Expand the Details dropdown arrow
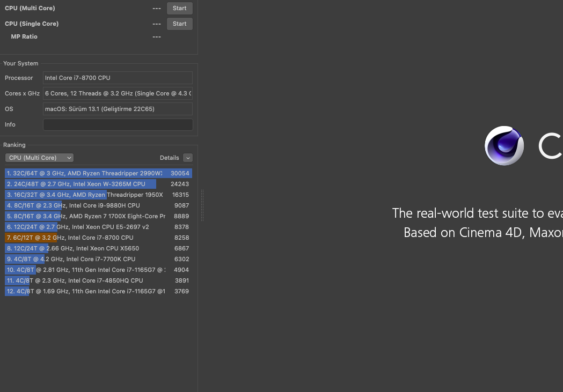 pos(187,158)
